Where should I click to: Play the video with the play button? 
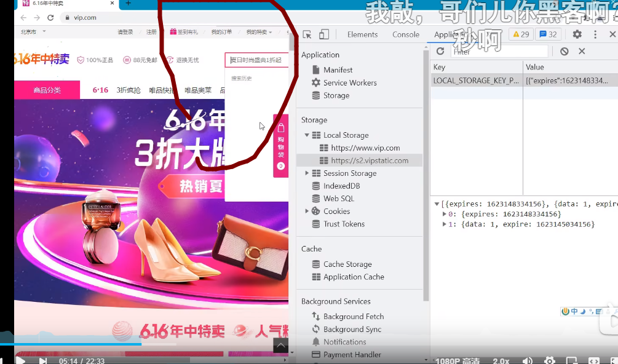pos(20,360)
